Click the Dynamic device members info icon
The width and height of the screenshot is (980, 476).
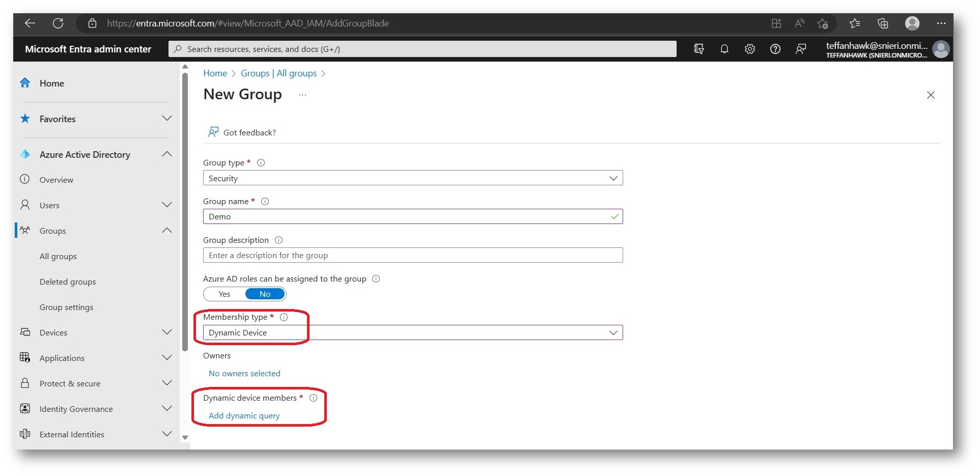314,398
